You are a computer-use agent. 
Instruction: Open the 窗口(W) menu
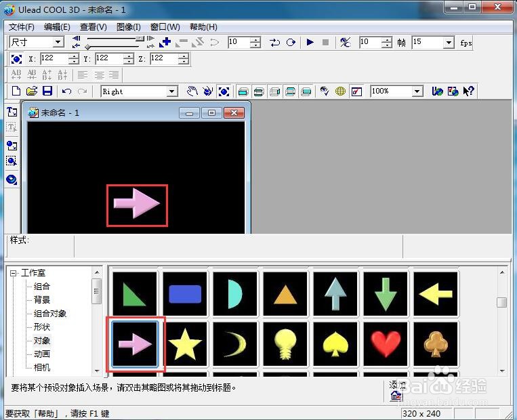point(165,27)
